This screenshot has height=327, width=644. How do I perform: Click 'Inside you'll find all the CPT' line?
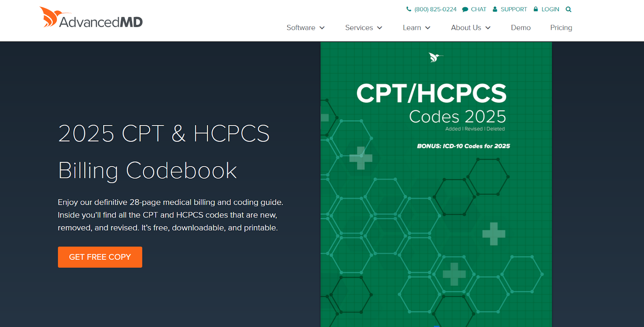(167, 215)
